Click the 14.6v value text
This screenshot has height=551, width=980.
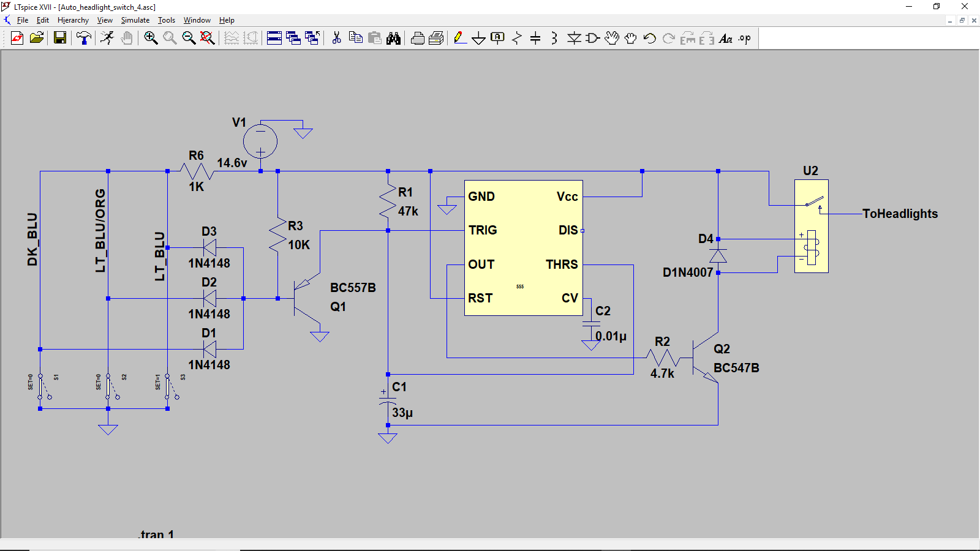[x=232, y=163]
